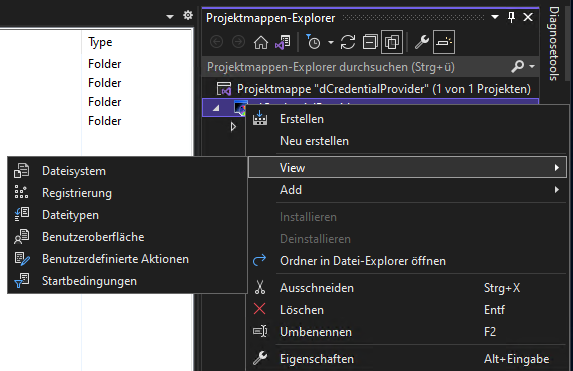Viewport: 573px width, 371px height.
Task: Collapse all items with the collapse icon
Action: coord(370,42)
